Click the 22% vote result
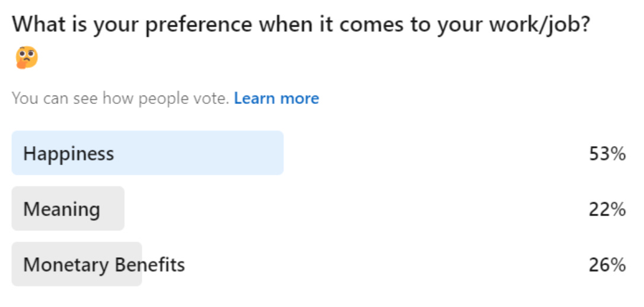Image resolution: width=644 pixels, height=307 pixels. click(607, 209)
